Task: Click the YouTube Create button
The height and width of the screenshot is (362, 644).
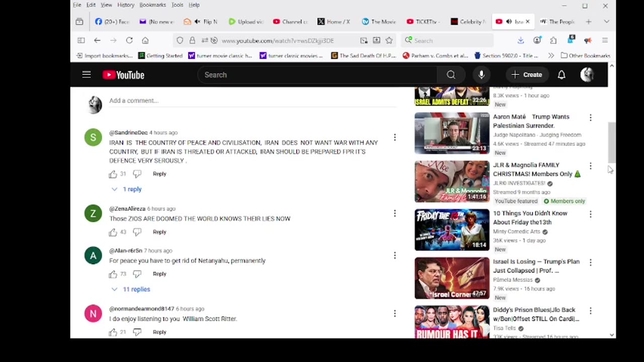Action: (527, 75)
